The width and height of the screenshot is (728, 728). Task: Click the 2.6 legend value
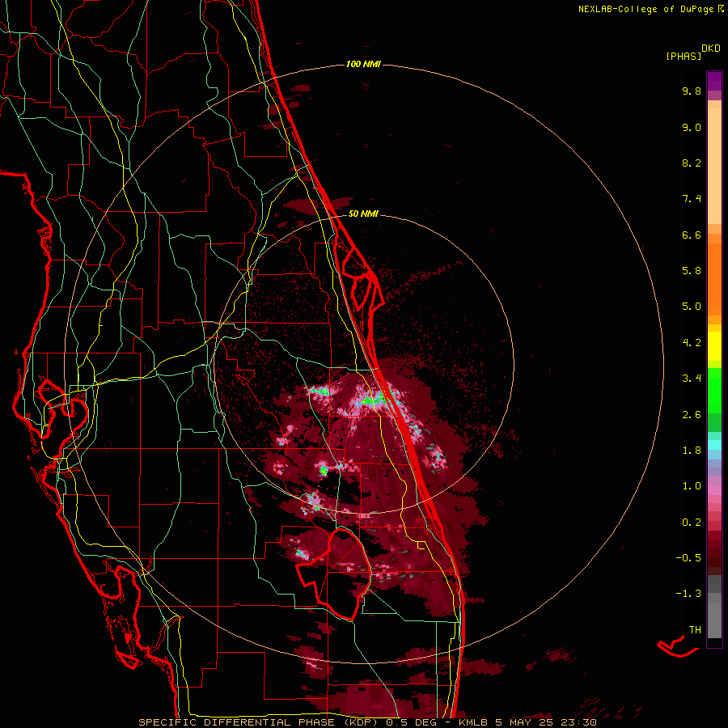(x=692, y=415)
